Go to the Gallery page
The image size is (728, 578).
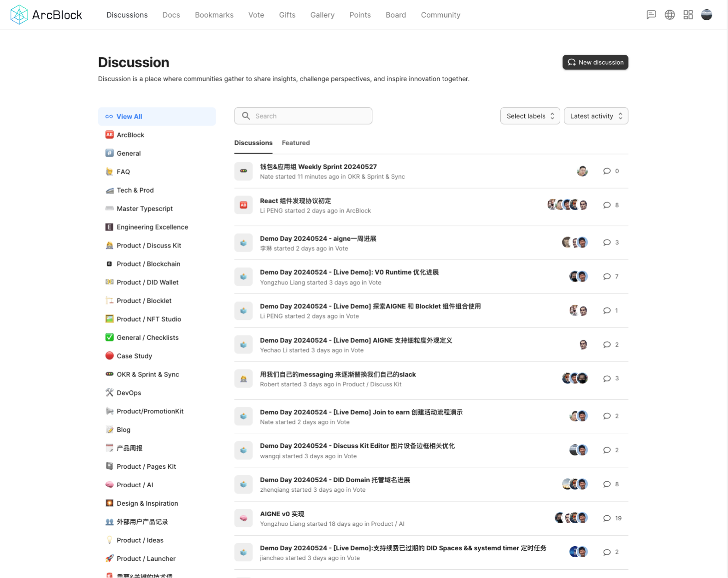click(322, 15)
